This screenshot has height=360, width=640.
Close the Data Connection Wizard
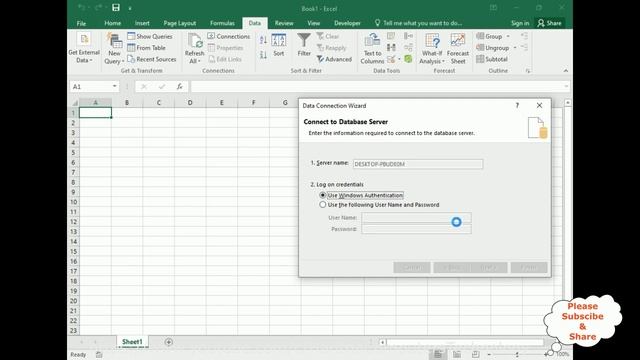point(539,105)
